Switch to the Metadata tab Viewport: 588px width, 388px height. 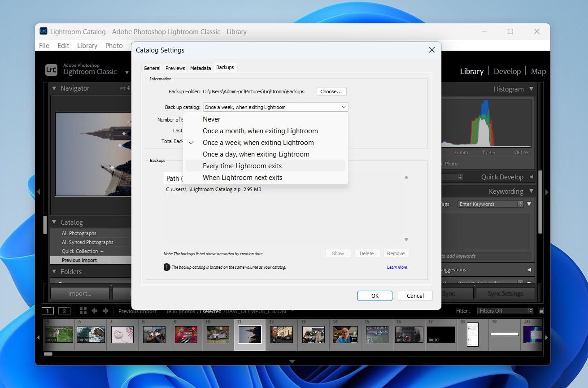(x=200, y=68)
